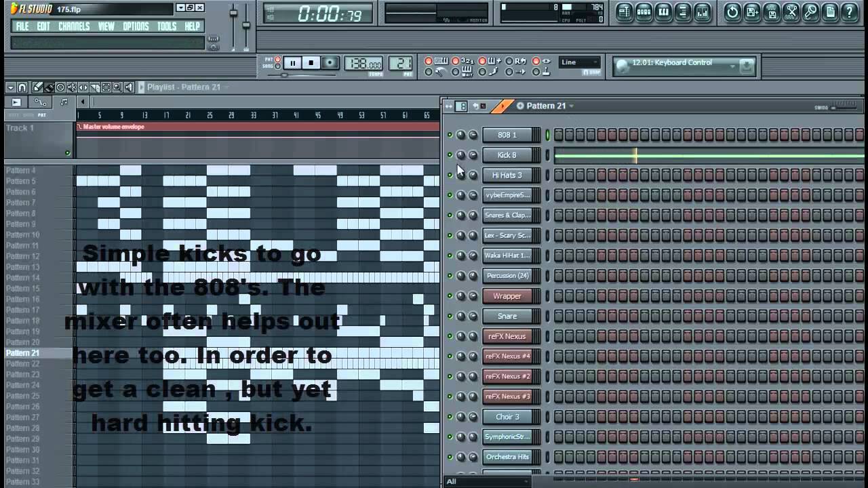This screenshot has width=868, height=488.
Task: Expand the Keyboard Control hint dropdown
Action: pos(733,66)
